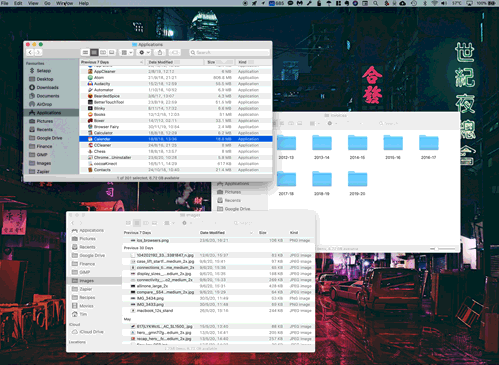Switch Applications window to icon view

[85, 52]
